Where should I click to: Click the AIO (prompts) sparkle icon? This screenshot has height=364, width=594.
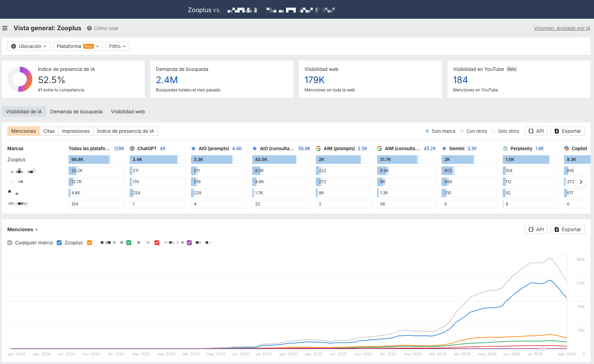(193, 148)
